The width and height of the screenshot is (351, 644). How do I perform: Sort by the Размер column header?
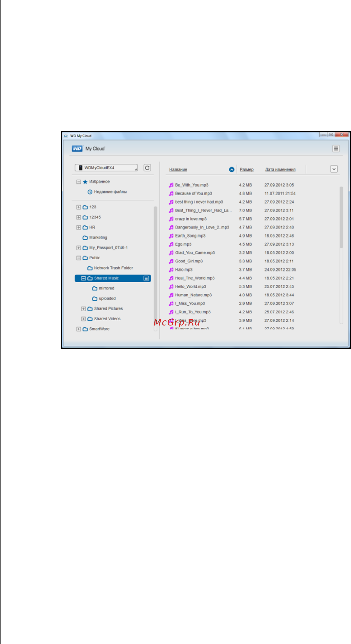click(x=247, y=170)
